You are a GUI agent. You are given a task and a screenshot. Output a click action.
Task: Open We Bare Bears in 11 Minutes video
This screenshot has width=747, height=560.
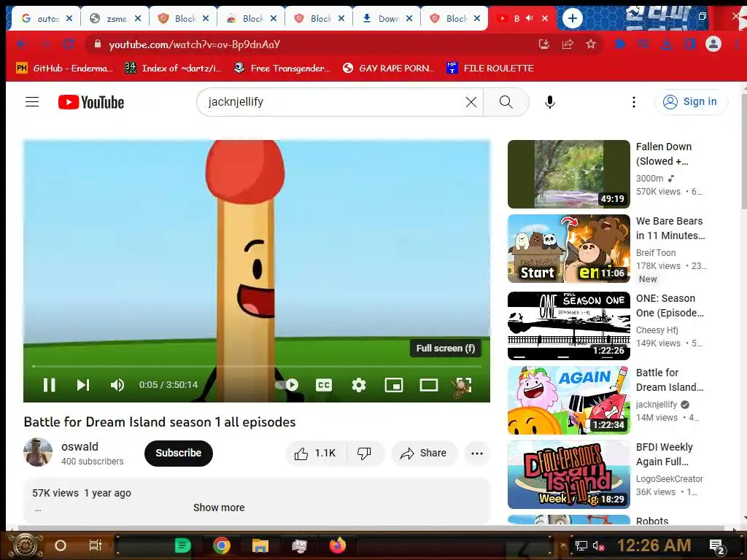569,249
